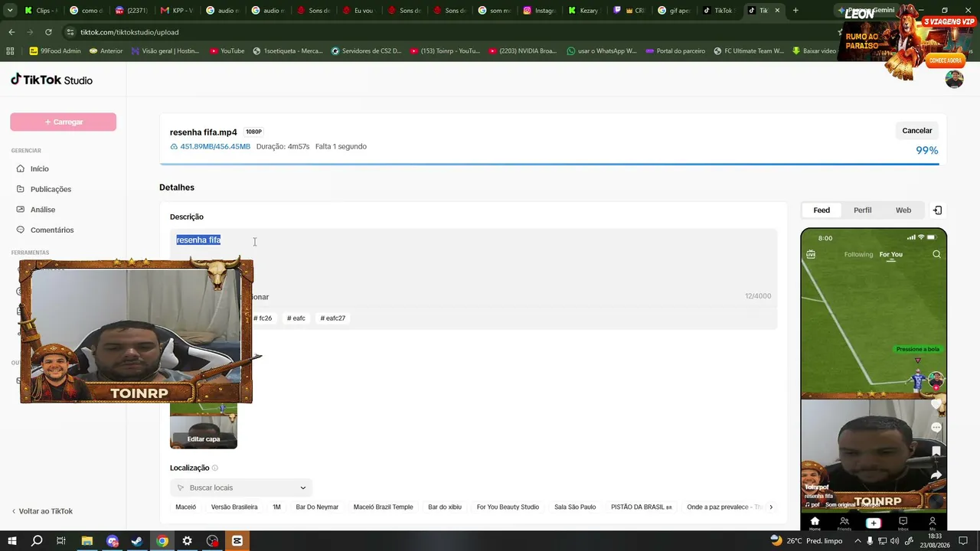Select the Sala São Paulo location chip

(575, 507)
